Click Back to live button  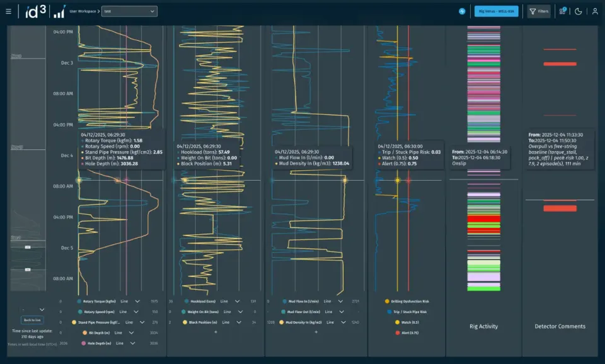click(x=32, y=320)
